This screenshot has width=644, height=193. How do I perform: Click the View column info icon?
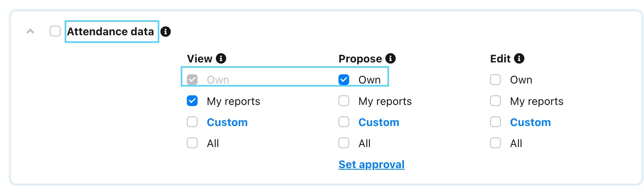pos(221,58)
